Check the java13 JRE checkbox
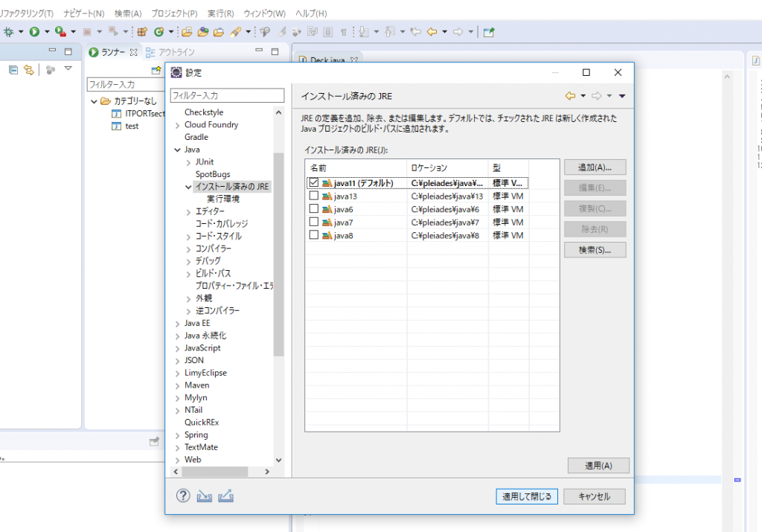The width and height of the screenshot is (762, 532). (x=314, y=196)
